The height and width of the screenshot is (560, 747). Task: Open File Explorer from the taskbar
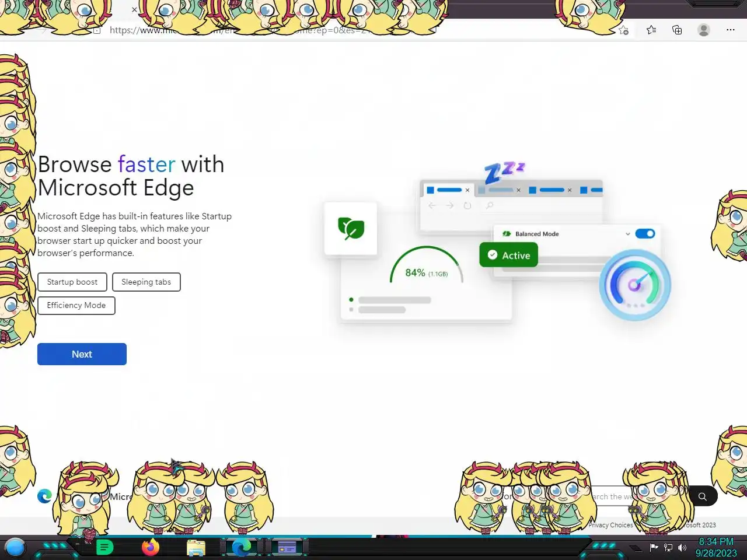[x=196, y=548]
